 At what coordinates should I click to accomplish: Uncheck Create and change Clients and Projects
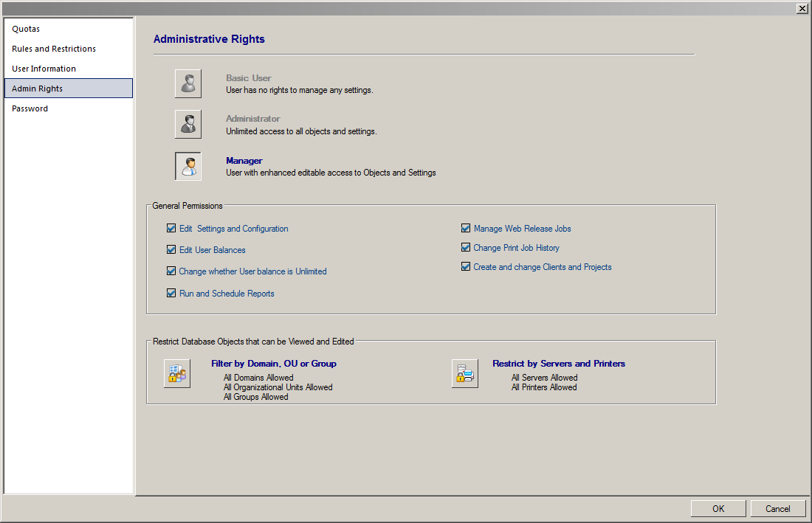tap(466, 266)
